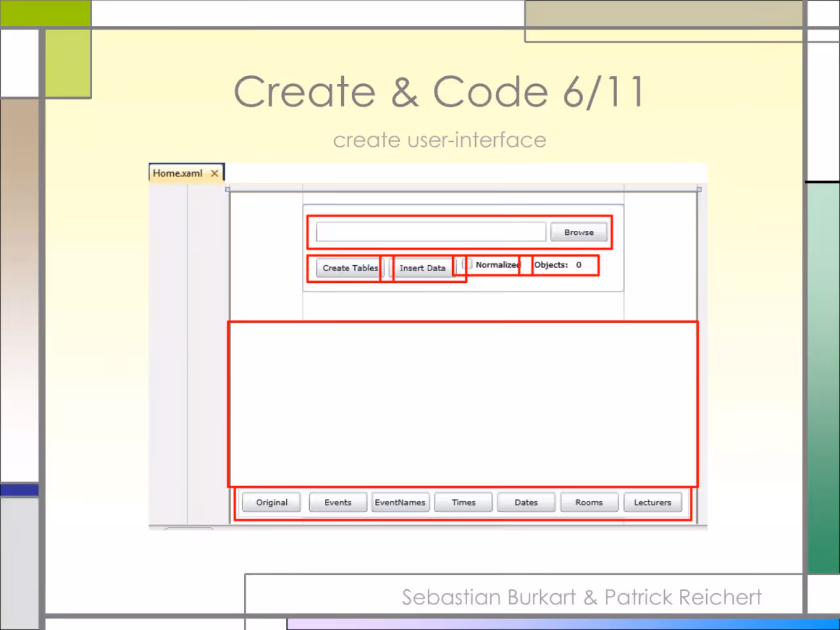
Task: Click the Events button
Action: (338, 502)
